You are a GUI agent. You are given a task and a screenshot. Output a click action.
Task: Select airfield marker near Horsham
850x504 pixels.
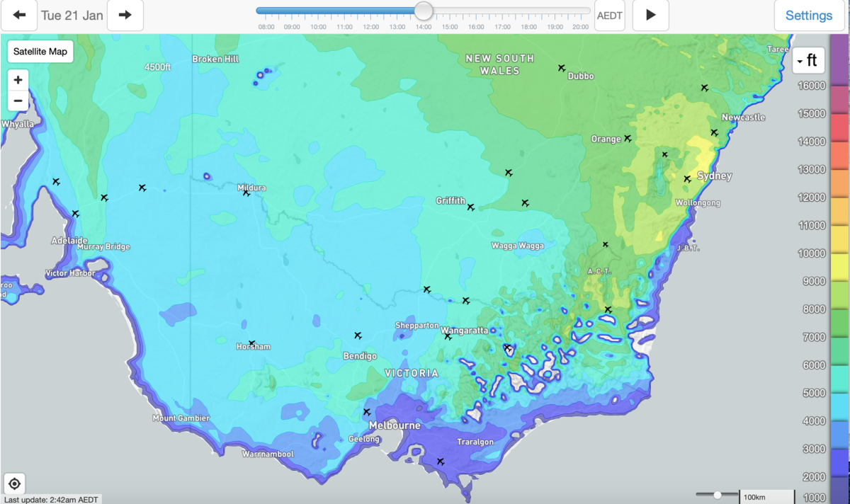click(x=251, y=343)
